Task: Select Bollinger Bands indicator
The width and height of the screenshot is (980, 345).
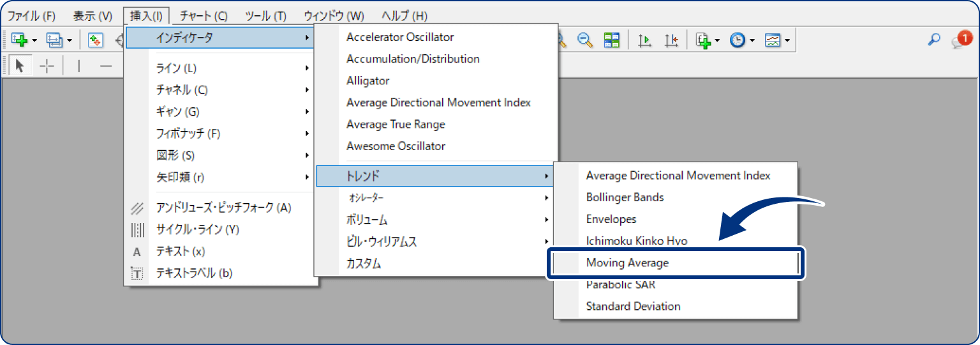Action: (x=625, y=197)
